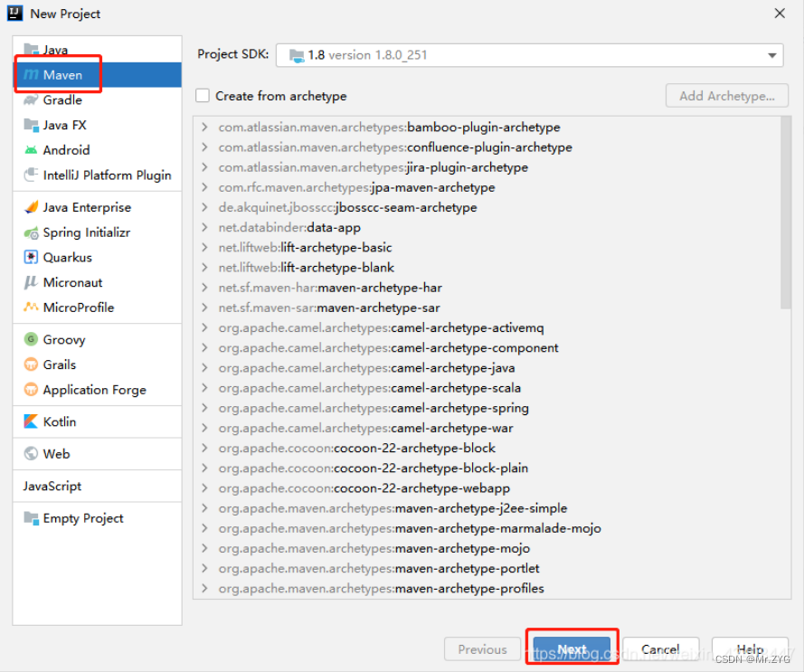
Task: Select IntelliJ Platform Plugin icon
Action: [x=32, y=175]
